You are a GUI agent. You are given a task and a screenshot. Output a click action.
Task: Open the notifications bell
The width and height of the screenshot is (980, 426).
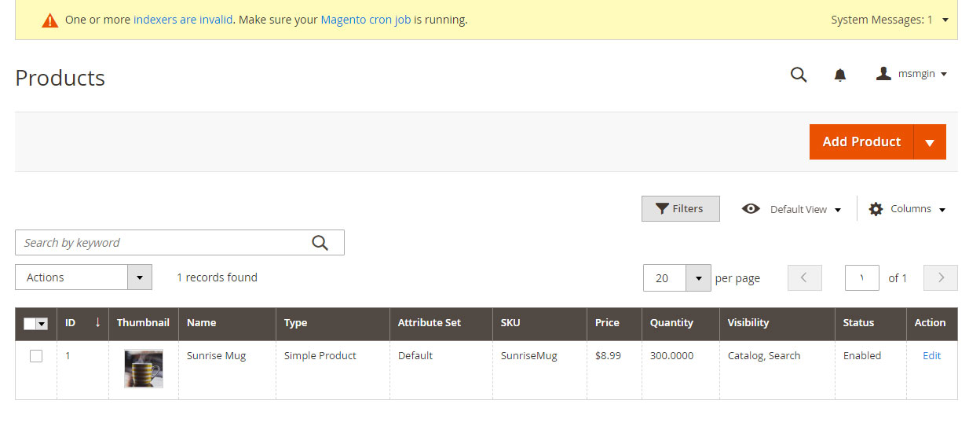(x=839, y=75)
